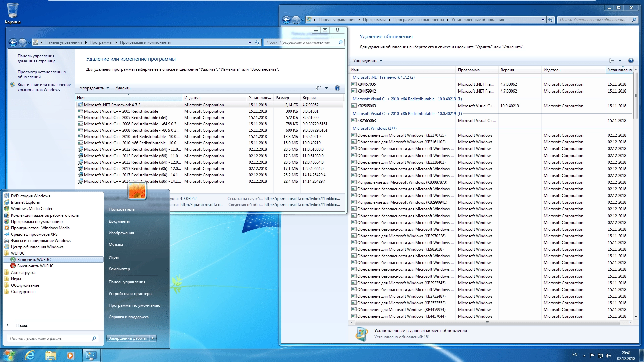Sort programs by Размер column
Viewport: 644px width, 362px height.
point(287,98)
